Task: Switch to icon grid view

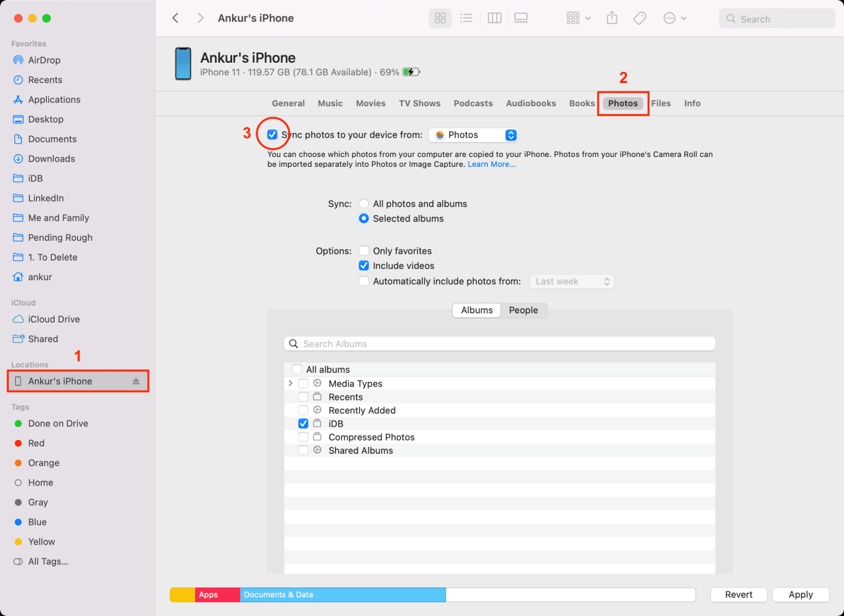Action: pyautogui.click(x=440, y=18)
